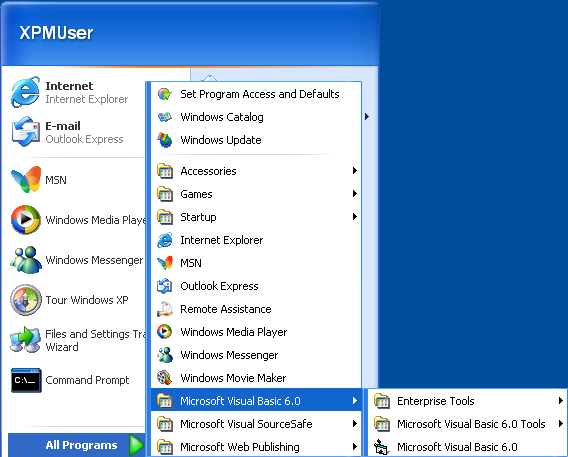This screenshot has width=568, height=457.
Task: Click the Microsoft Web Publishing label
Action: (240, 447)
